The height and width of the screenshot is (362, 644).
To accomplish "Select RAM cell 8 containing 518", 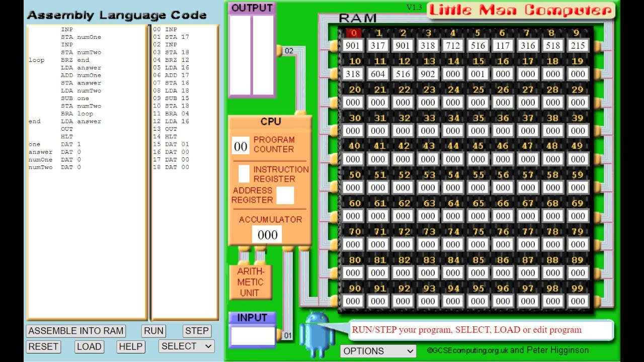I will (552, 46).
